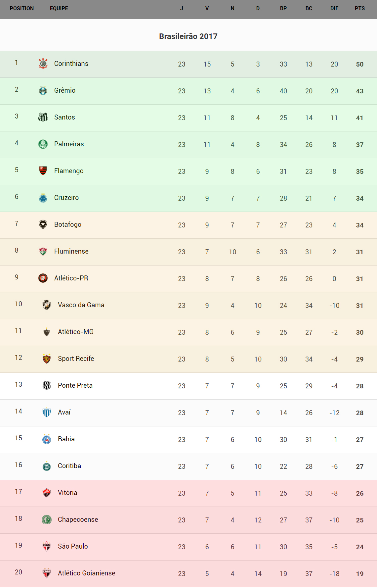Viewport: 377px width, 588px height.
Task: Click the Grêmio club crest icon
Action: [x=43, y=90]
